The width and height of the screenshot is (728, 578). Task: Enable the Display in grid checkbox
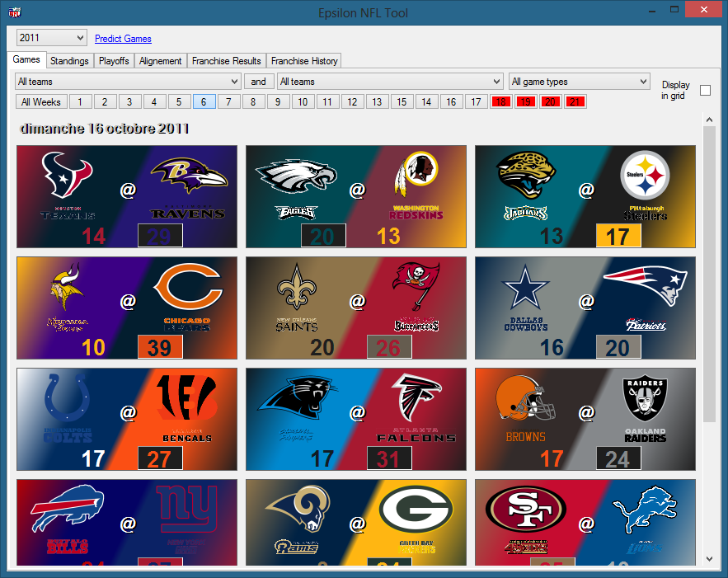(x=705, y=91)
